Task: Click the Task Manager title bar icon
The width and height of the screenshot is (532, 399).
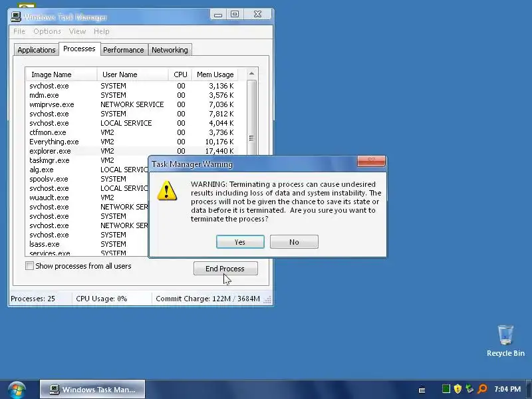Action: pos(15,17)
